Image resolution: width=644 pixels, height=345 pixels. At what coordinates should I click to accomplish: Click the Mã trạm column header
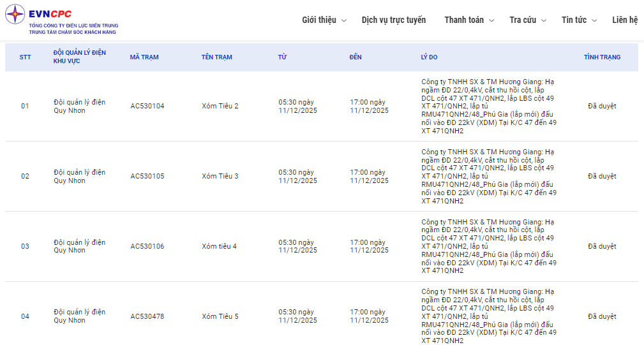tap(144, 57)
